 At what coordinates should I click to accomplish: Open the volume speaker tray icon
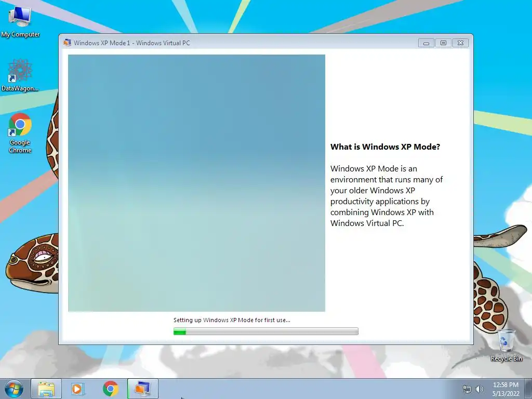point(479,389)
